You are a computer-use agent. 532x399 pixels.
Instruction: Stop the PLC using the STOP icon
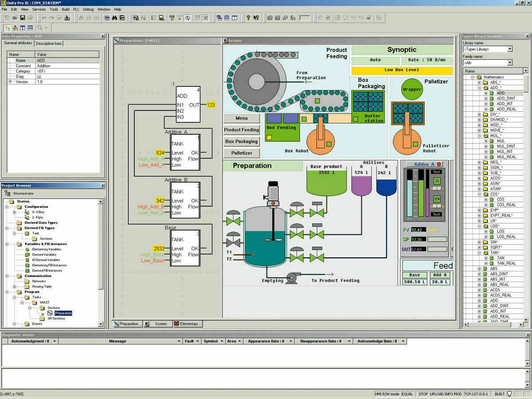point(179,18)
